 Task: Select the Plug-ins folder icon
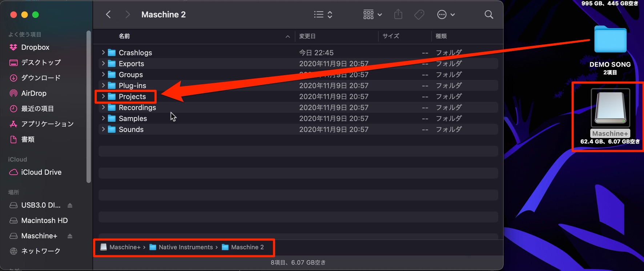click(x=112, y=85)
